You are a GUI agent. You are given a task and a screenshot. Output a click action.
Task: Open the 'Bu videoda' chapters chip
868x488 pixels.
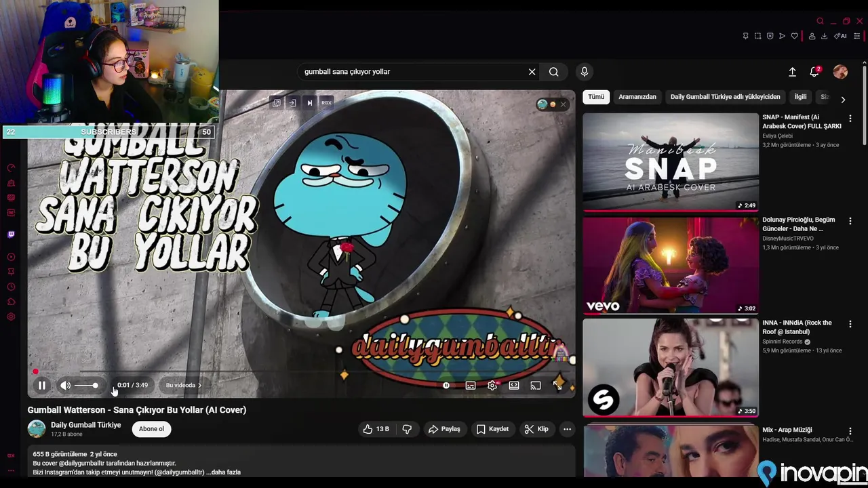click(184, 385)
